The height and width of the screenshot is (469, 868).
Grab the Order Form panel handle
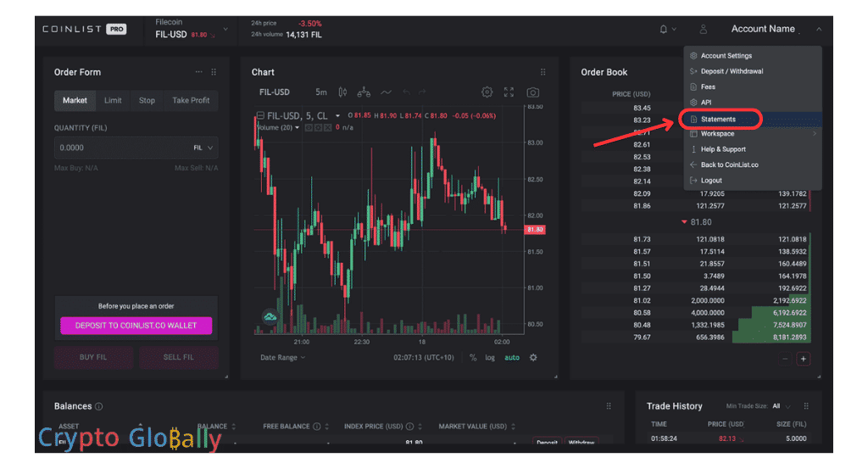point(214,72)
